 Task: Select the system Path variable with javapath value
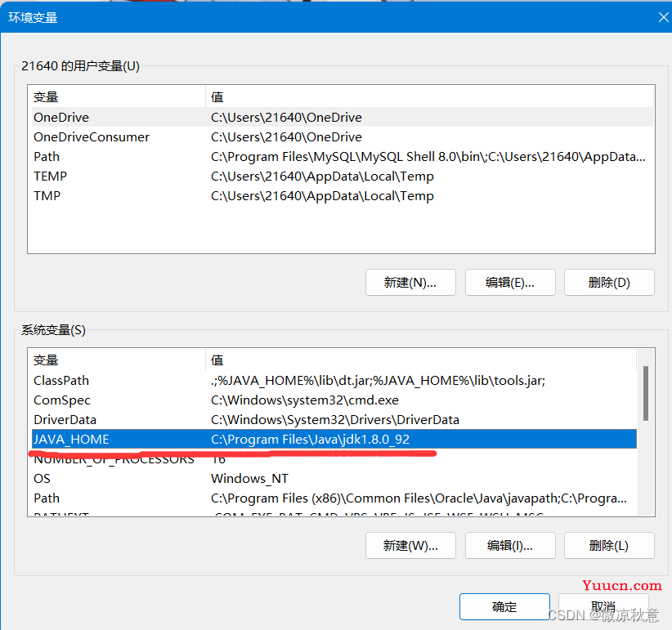pyautogui.click(x=334, y=498)
